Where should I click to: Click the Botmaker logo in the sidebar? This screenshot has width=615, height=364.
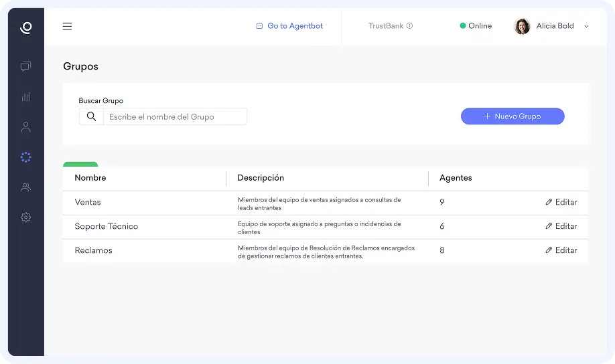click(x=26, y=27)
